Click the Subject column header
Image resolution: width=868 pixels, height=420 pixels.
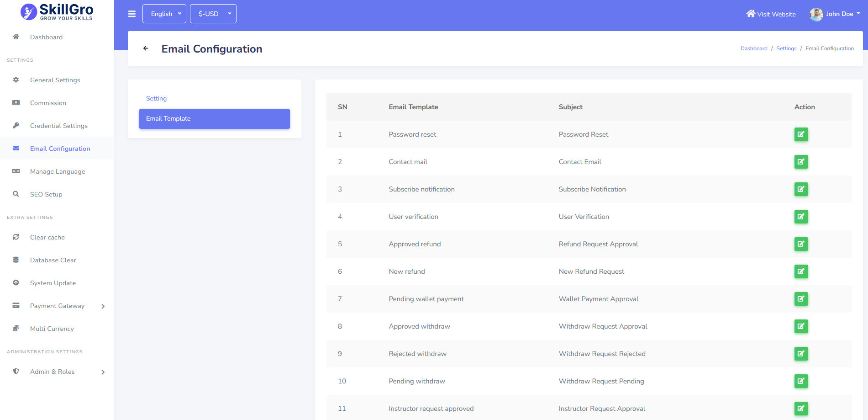(x=570, y=107)
